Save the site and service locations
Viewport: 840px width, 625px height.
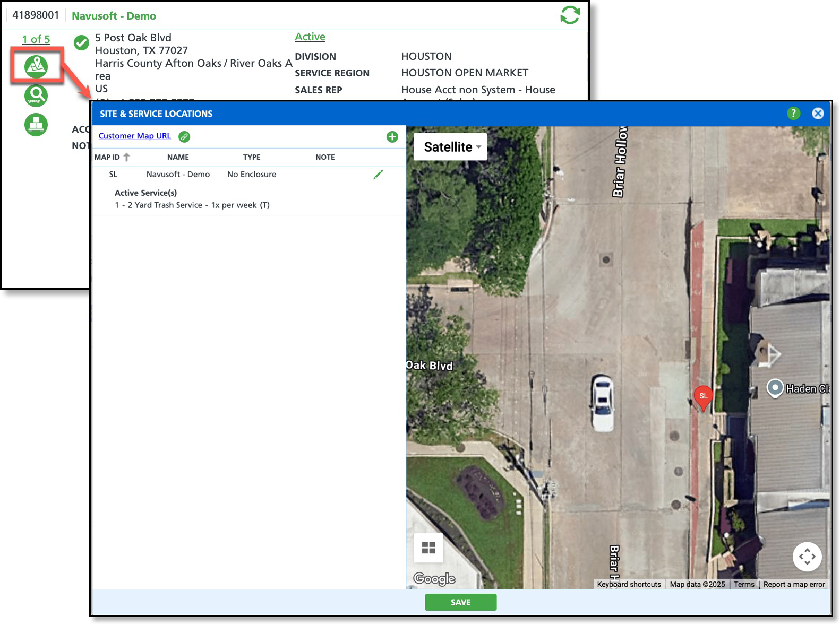coord(461,602)
